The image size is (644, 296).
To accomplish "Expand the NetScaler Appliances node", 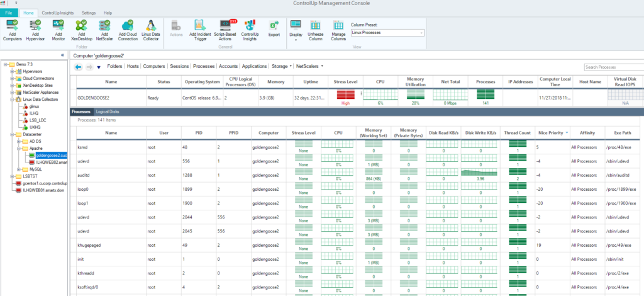I will [13, 93].
